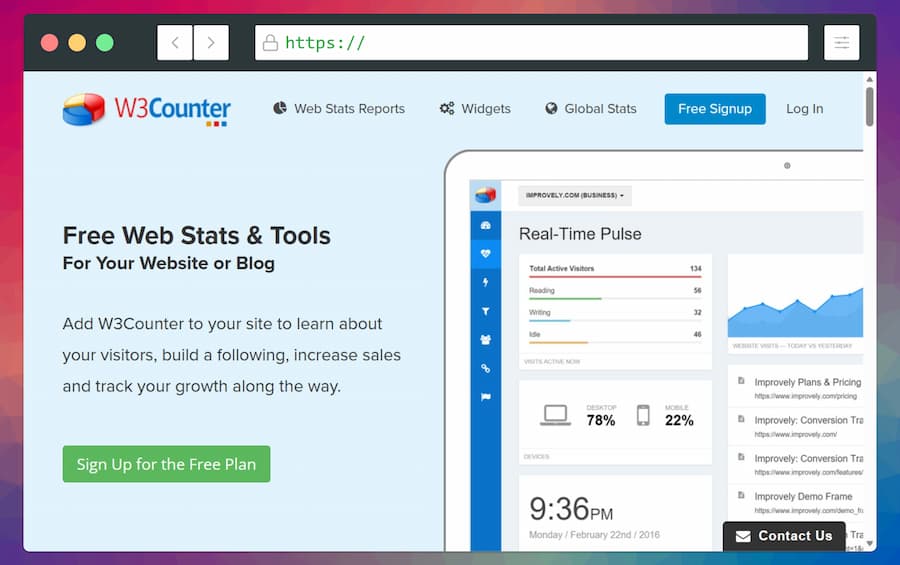Click the Log In link
The width and height of the screenshot is (900, 565).
click(x=804, y=109)
